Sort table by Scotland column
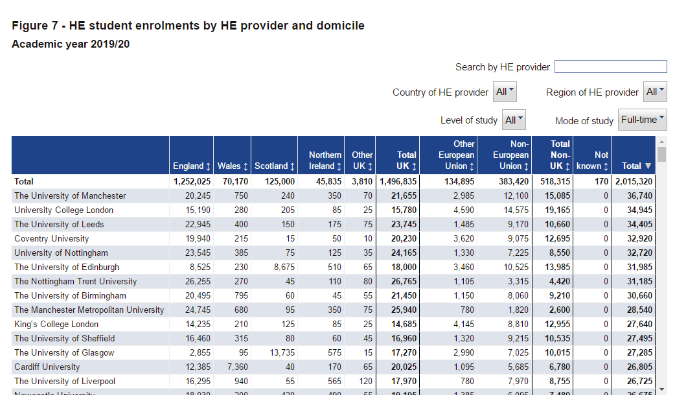The height and width of the screenshot is (403, 681). point(272,165)
